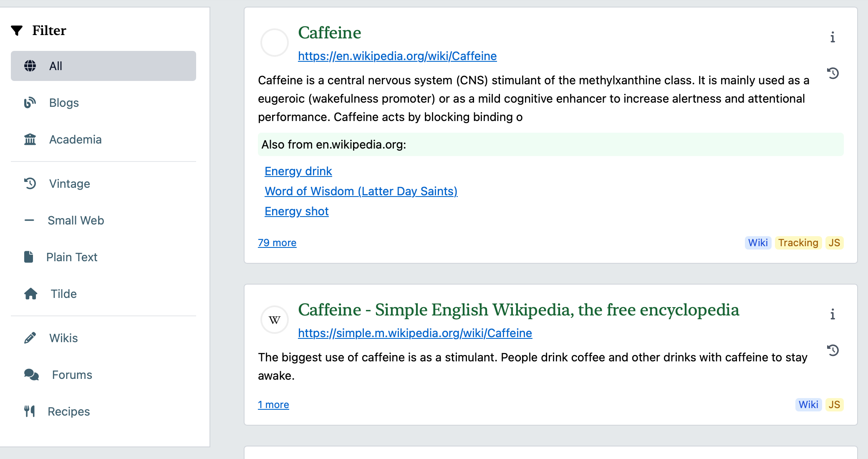Click the Blogs feed icon

pyautogui.click(x=30, y=103)
